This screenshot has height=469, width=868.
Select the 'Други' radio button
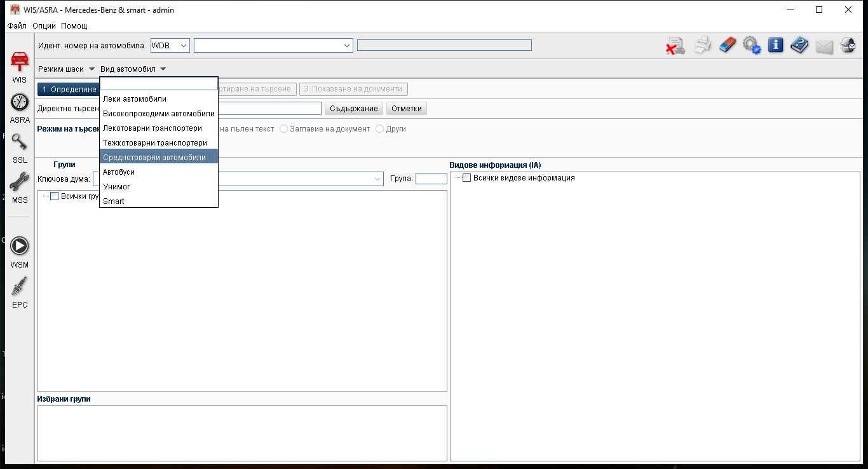[380, 129]
